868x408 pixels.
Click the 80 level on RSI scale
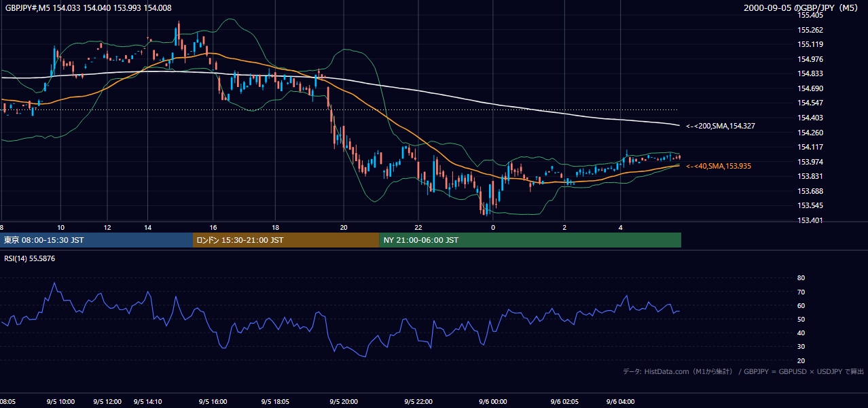point(801,278)
